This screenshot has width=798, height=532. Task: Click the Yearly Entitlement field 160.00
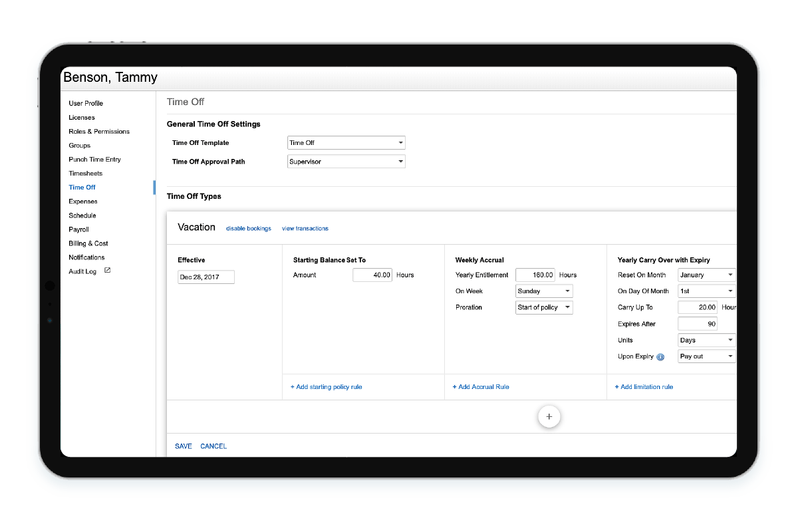pos(535,275)
